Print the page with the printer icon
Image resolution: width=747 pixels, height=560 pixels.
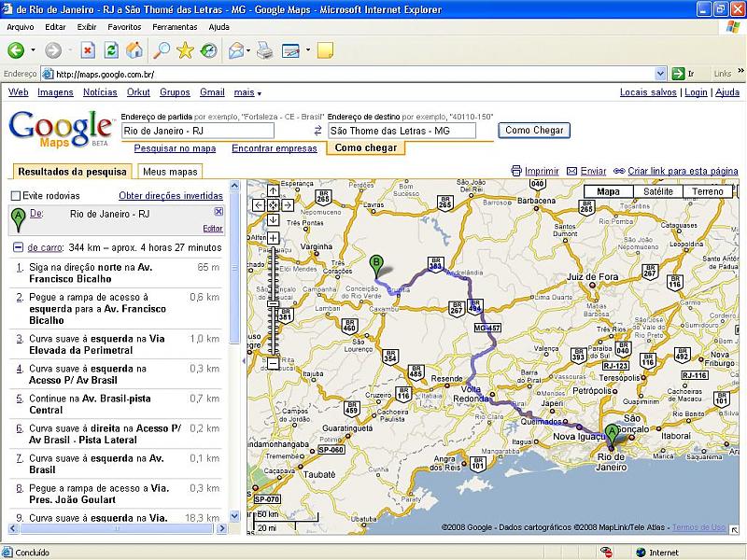[265, 50]
